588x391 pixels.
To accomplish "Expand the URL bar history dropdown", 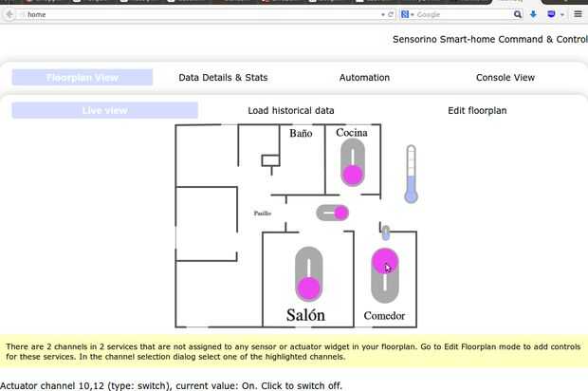I will click(383, 14).
